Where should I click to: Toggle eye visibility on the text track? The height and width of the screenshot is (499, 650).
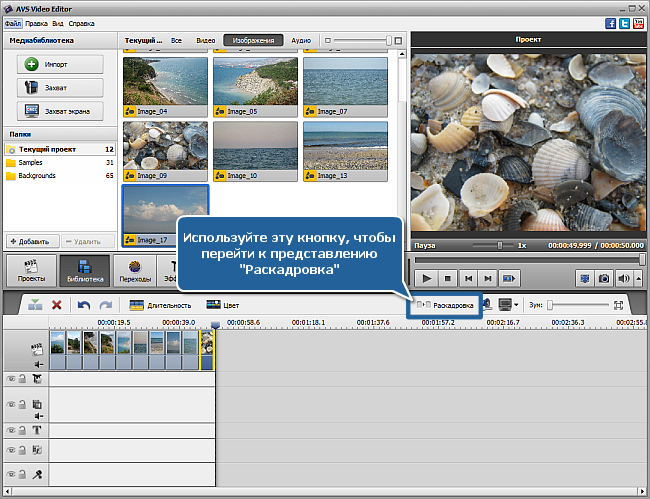(12, 430)
